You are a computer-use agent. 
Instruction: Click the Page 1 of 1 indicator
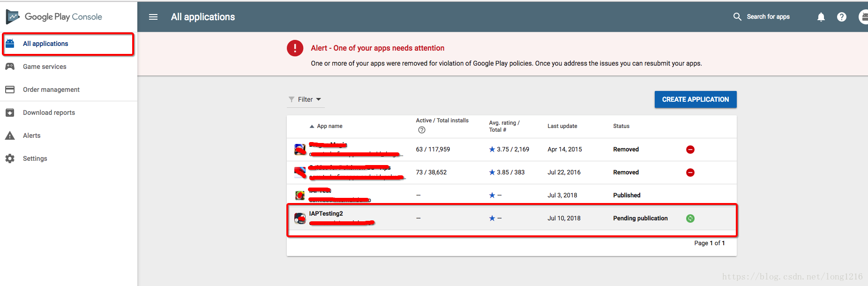tap(710, 243)
